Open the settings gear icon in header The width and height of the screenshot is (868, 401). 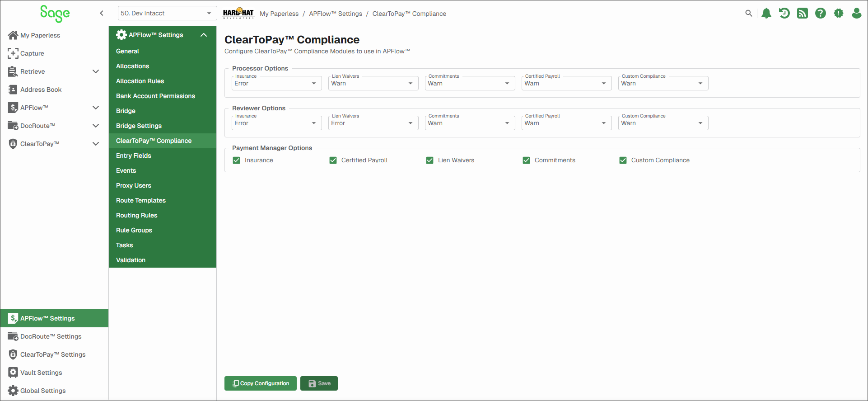click(839, 14)
